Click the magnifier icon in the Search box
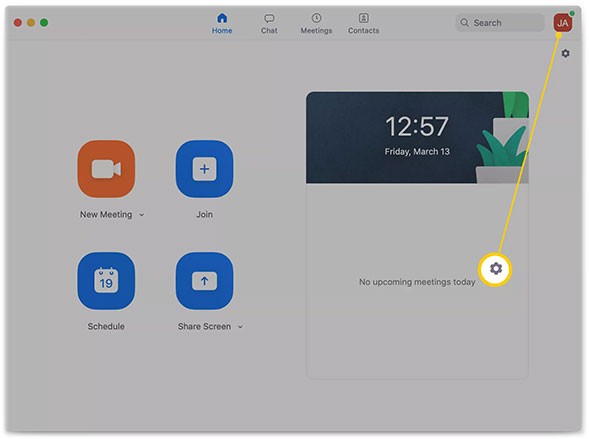The height and width of the screenshot is (439, 589). [465, 23]
